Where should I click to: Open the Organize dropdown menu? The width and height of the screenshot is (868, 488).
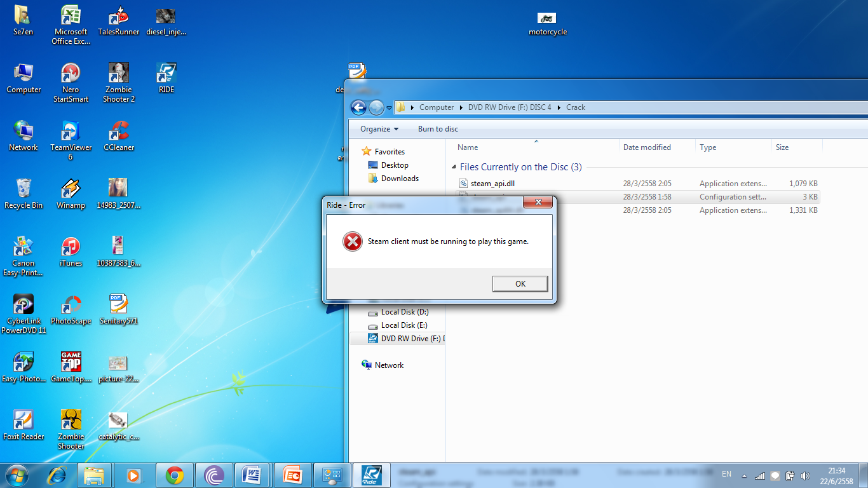(x=379, y=129)
